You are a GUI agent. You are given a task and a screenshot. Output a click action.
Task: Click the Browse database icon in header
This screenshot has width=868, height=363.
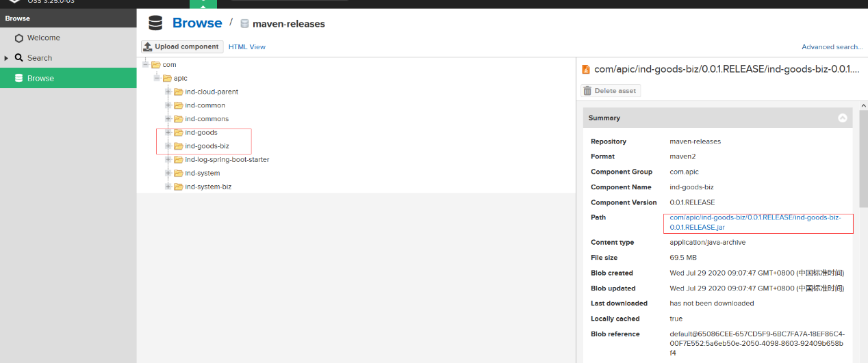(x=156, y=23)
